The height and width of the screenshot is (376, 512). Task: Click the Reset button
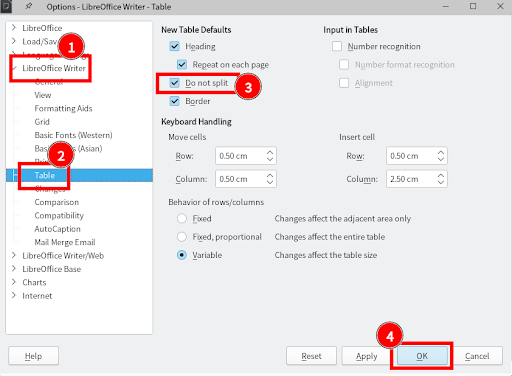311,356
